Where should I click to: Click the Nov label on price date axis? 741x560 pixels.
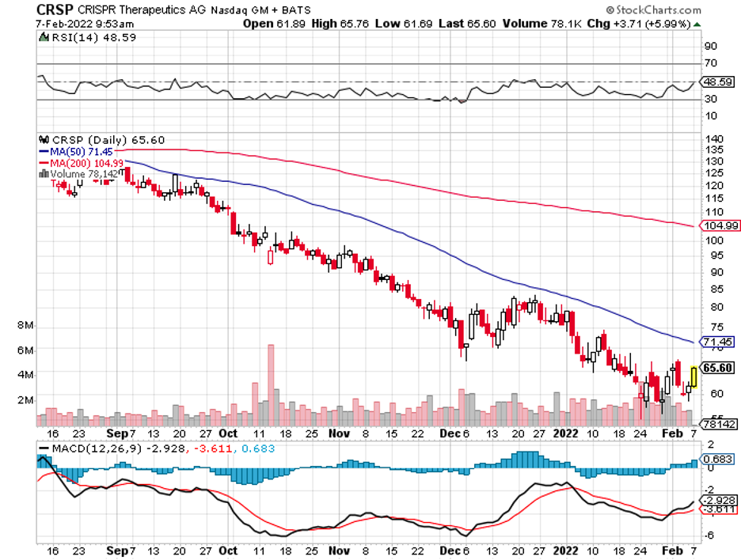[x=339, y=433]
